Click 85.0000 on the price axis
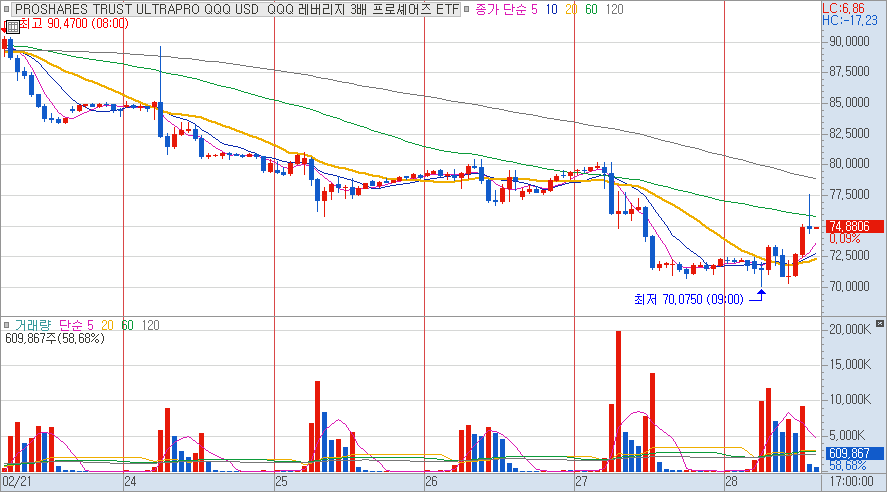Screen dimensions: 887x492 [x=849, y=102]
